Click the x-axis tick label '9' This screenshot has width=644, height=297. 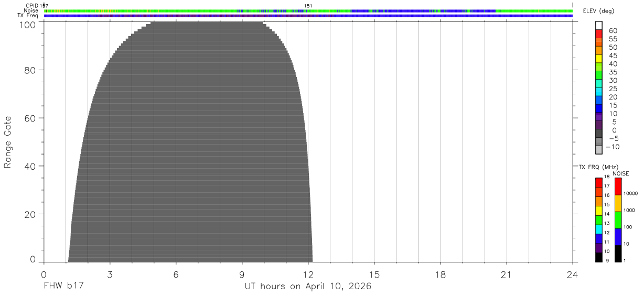click(x=242, y=275)
